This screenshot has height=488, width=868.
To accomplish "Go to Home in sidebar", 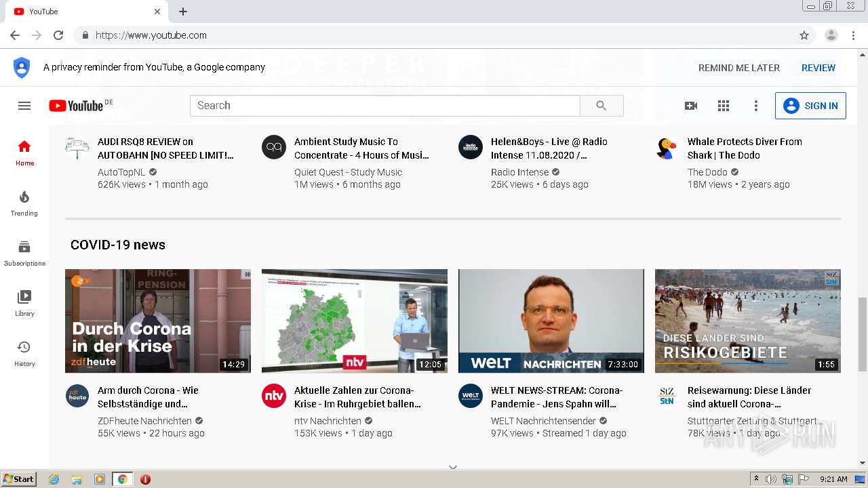I will click(x=24, y=153).
